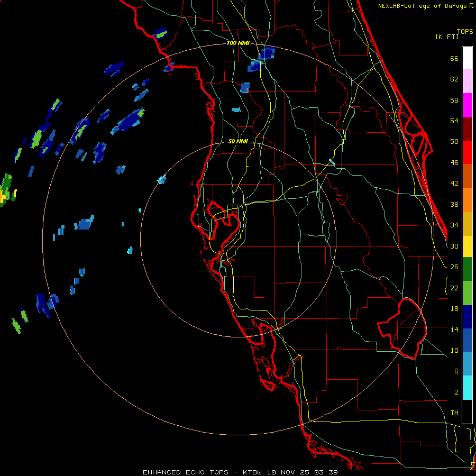Image resolution: width=476 pixels, height=476 pixels.
Task: Click the 22 legend value
Action: (454, 288)
